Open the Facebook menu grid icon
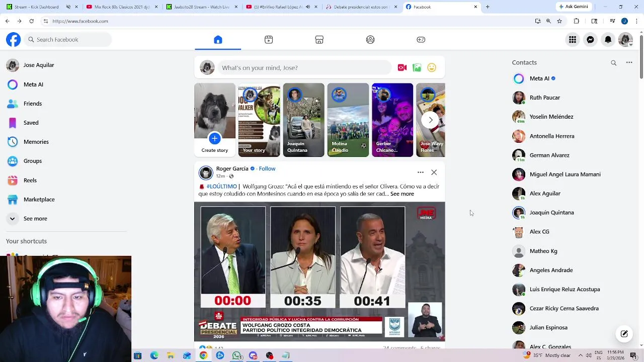 click(573, 40)
